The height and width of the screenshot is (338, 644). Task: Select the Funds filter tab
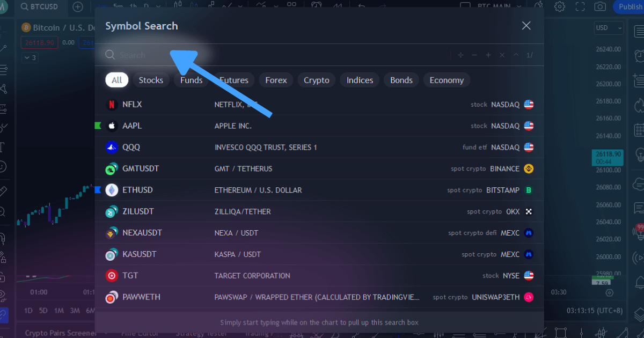click(x=191, y=80)
